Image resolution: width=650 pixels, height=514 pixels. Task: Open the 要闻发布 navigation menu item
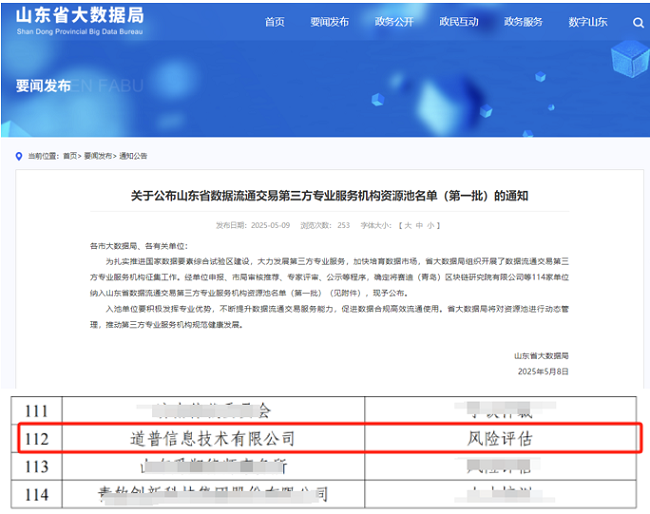point(330,22)
